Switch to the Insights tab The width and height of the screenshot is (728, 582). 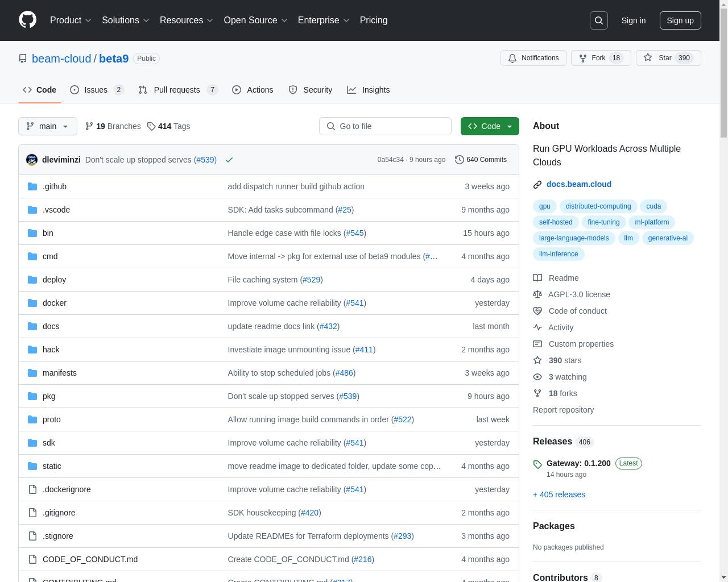coord(369,90)
